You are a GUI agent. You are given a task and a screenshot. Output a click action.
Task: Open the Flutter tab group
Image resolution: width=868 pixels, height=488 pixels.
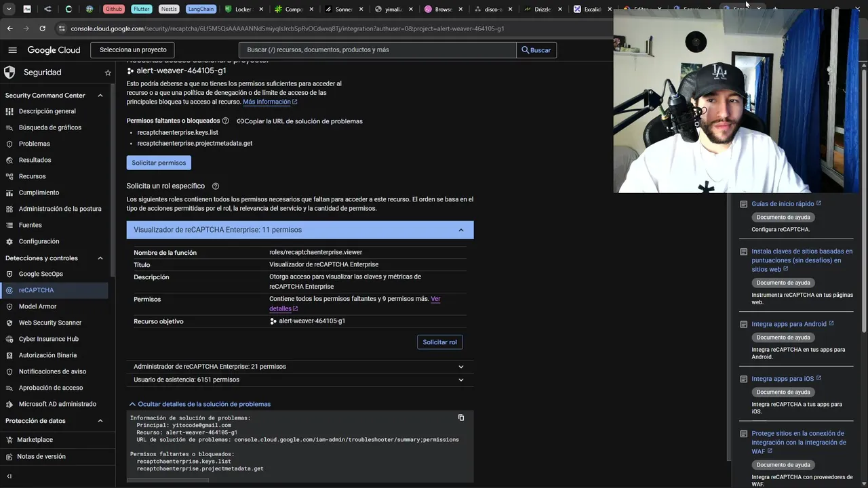[142, 9]
